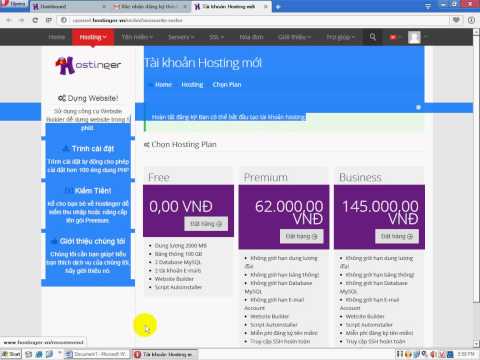
Task: Open the 'Hóa đơn' menu item
Action: point(252,37)
